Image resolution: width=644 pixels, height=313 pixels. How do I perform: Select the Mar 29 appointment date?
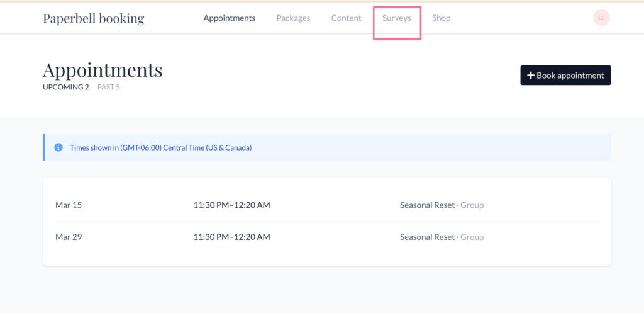69,237
